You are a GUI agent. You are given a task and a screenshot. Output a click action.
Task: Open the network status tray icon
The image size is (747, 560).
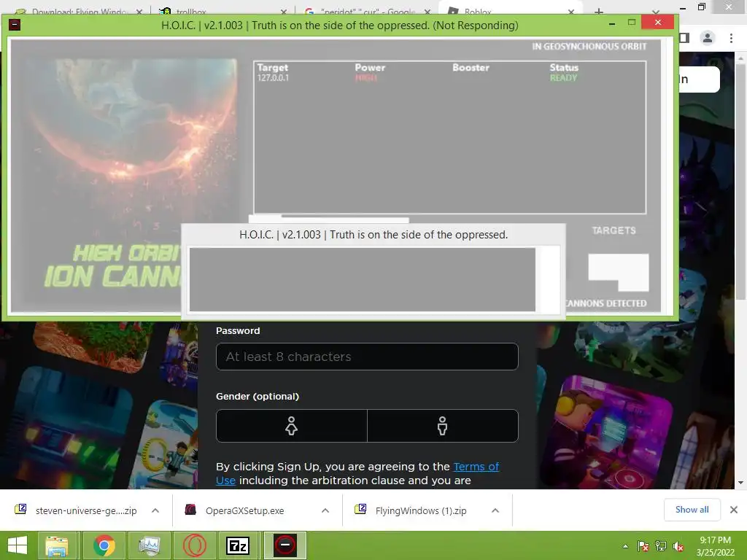pyautogui.click(x=661, y=546)
